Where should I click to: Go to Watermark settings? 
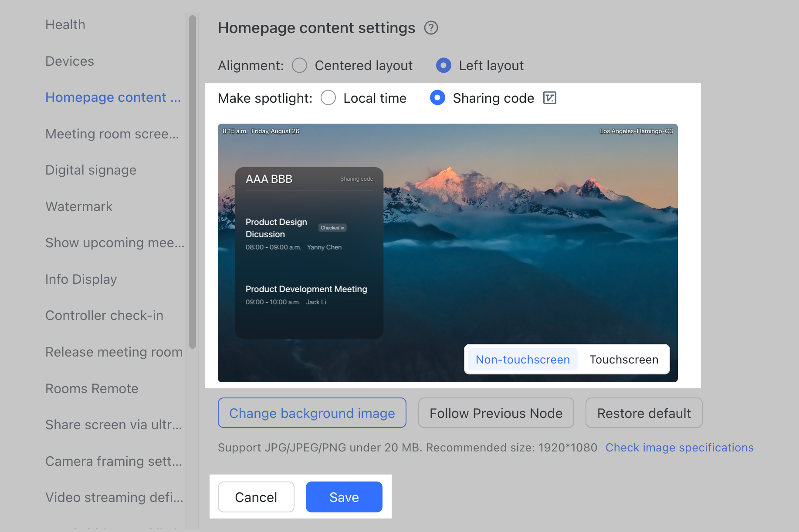coord(79,207)
